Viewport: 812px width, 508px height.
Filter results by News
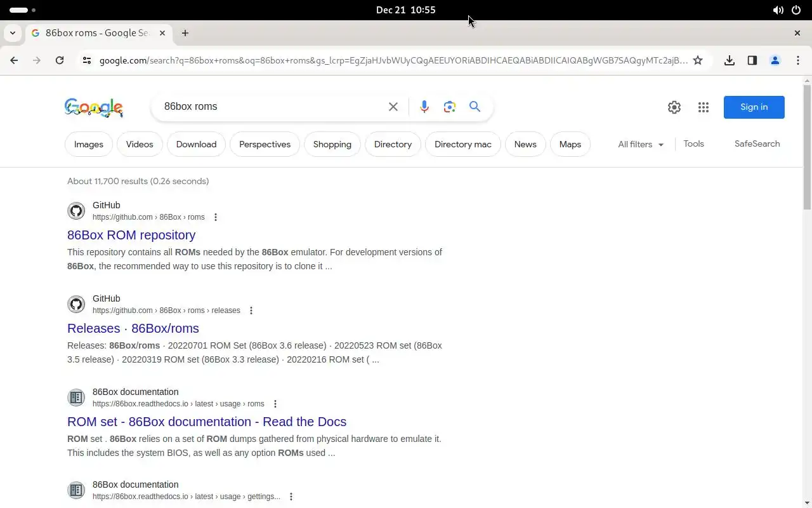click(525, 144)
